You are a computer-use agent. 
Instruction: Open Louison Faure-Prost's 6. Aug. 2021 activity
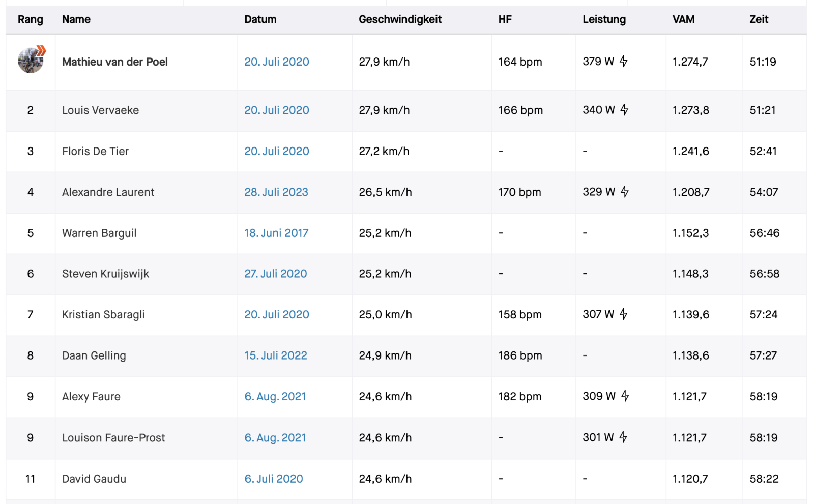[x=275, y=438]
